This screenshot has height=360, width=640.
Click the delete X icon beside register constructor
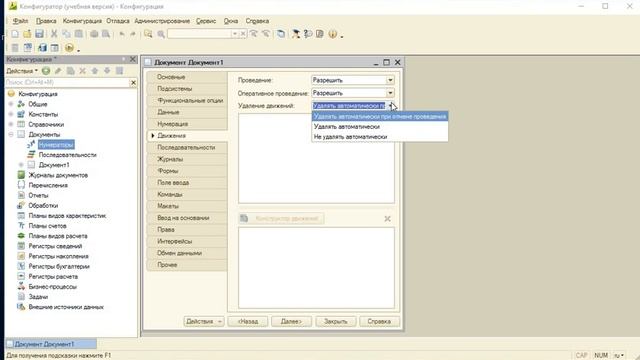[x=387, y=219]
